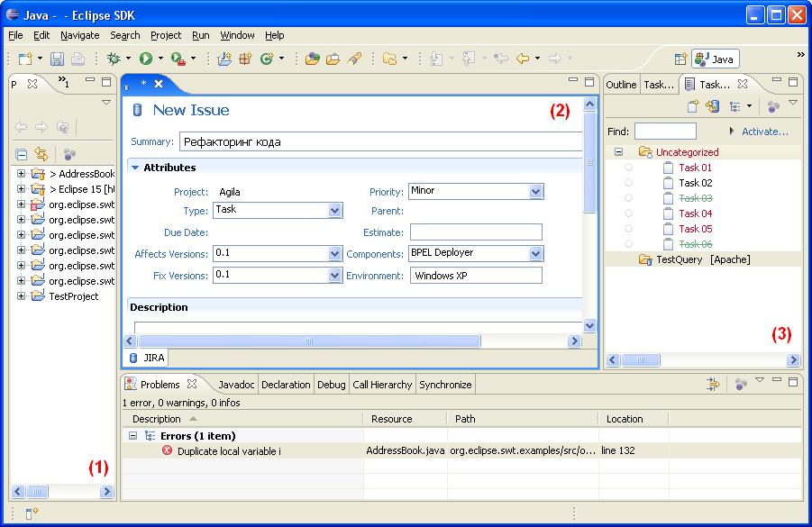Click into the Summary text field
The height and width of the screenshot is (527, 812).
tap(381, 141)
